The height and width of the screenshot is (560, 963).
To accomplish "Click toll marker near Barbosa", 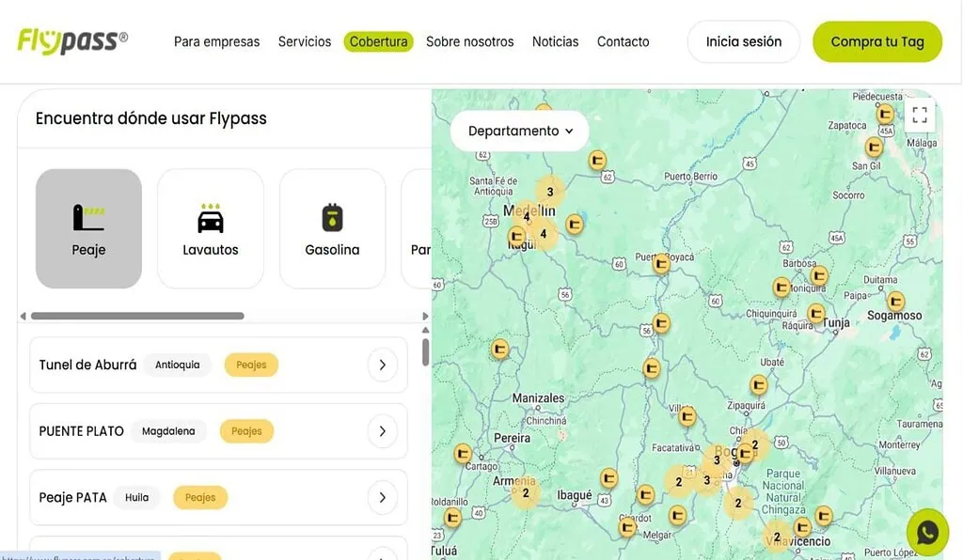I will coord(819,275).
